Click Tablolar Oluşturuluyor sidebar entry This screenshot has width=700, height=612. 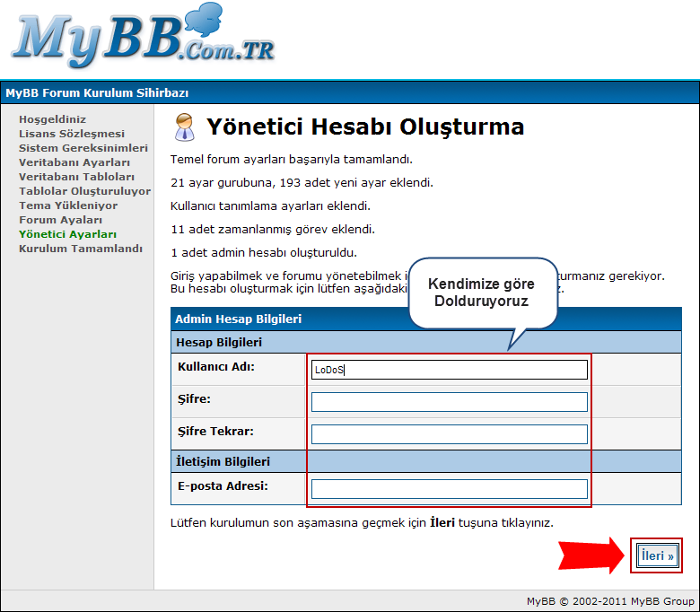pos(84,191)
